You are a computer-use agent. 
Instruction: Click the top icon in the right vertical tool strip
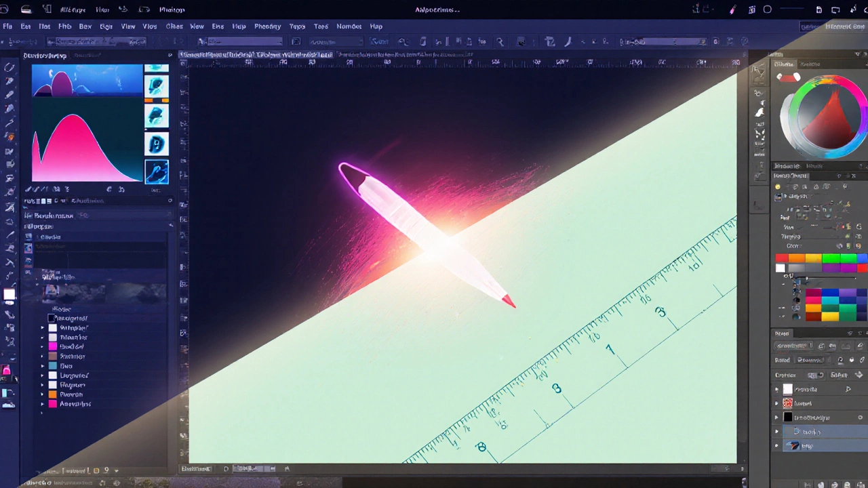[759, 69]
